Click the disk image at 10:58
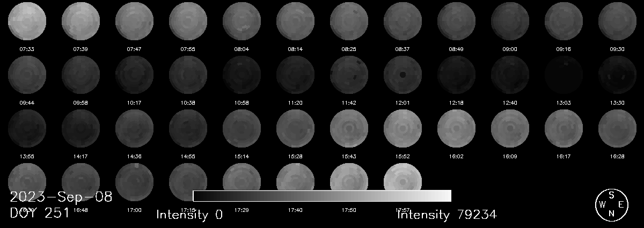The width and height of the screenshot is (644, 228). (241, 75)
